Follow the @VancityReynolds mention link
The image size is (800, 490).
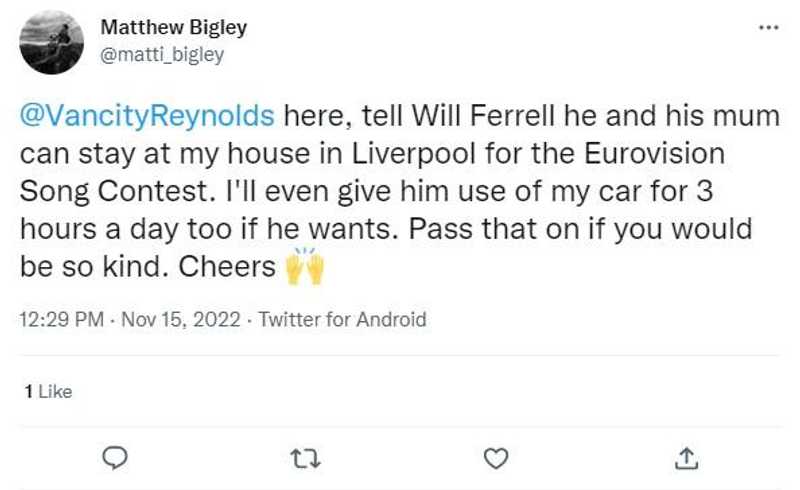tap(147, 115)
